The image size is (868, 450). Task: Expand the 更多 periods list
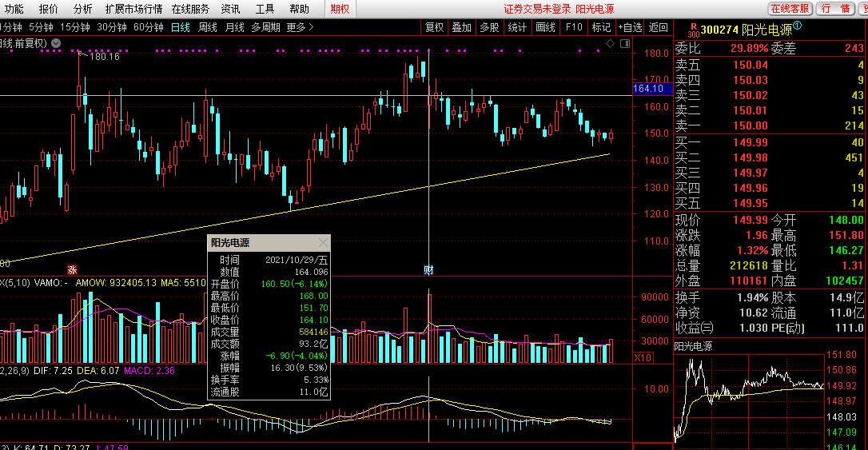pyautogui.click(x=300, y=27)
